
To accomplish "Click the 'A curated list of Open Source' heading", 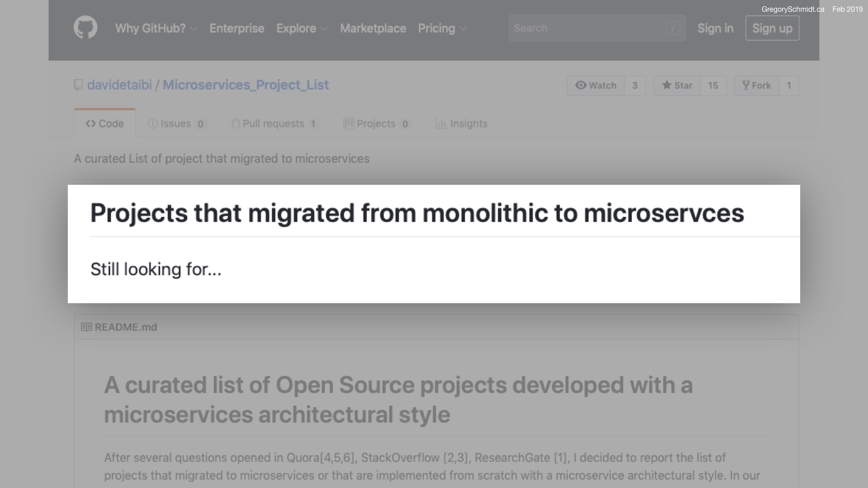I will [x=398, y=399].
